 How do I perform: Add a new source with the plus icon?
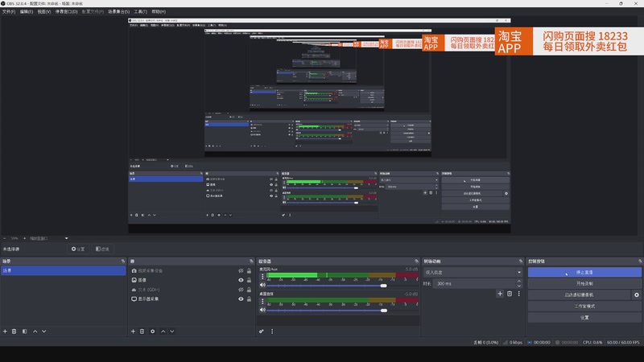coord(133,331)
